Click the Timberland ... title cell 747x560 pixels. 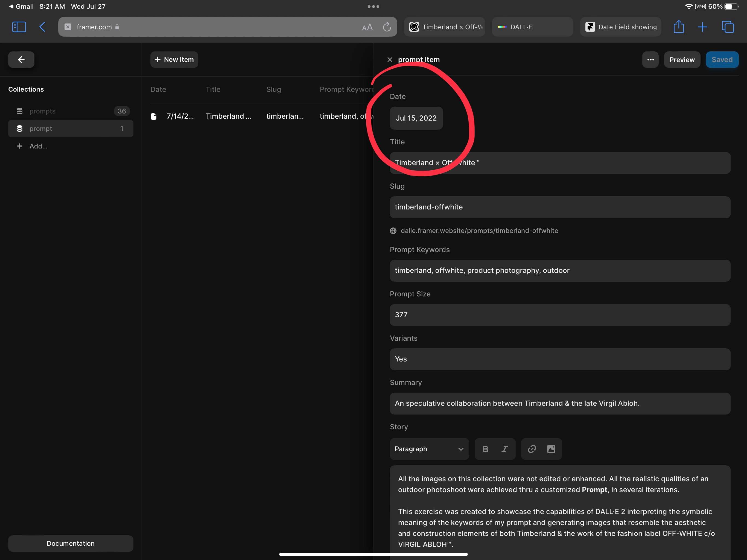pos(228,116)
